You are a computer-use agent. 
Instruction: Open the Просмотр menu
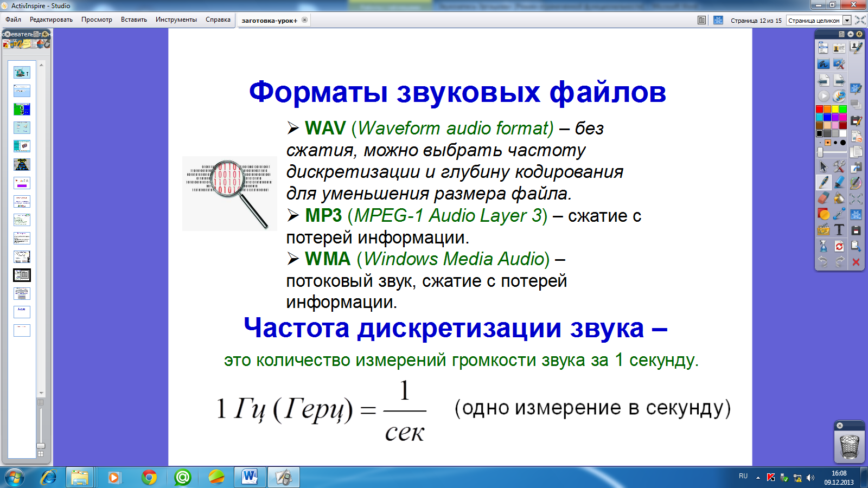click(x=97, y=20)
